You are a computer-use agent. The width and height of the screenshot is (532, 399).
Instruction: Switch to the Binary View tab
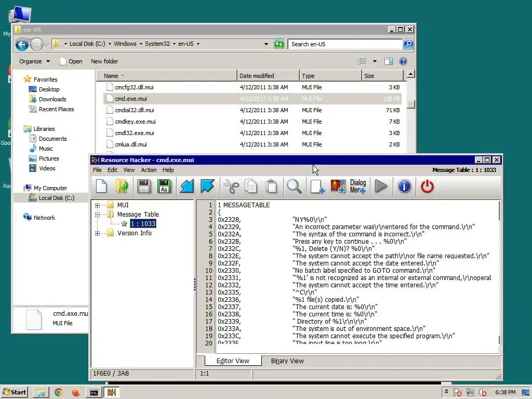(287, 361)
